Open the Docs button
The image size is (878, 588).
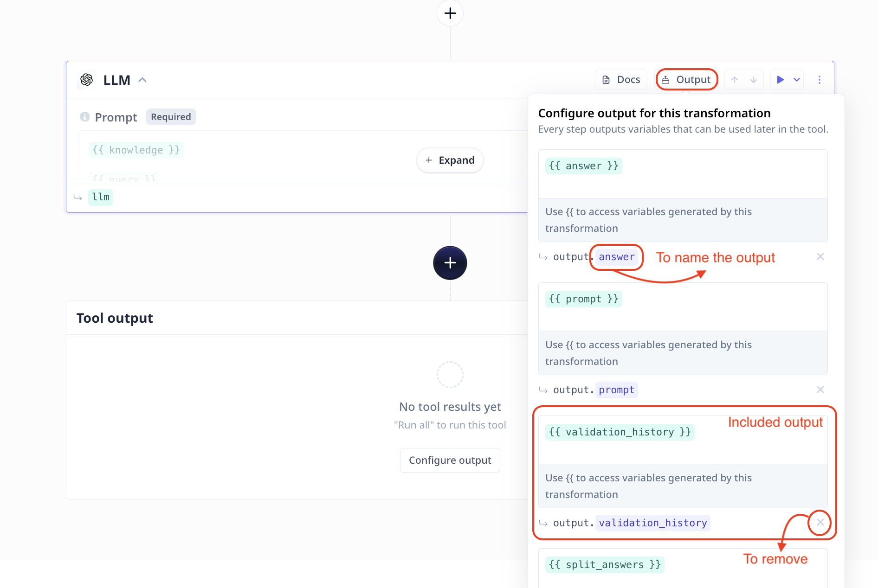click(621, 80)
